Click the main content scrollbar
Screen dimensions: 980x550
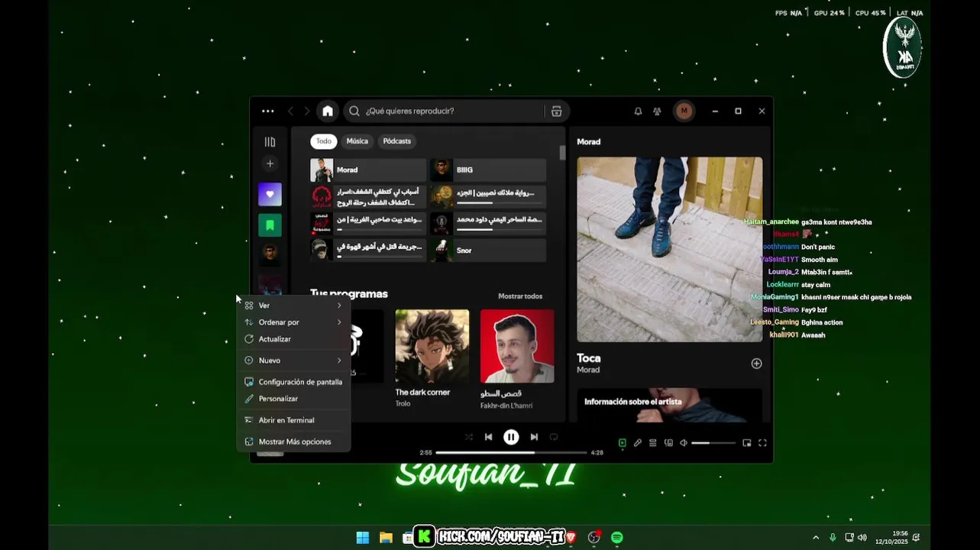click(x=563, y=153)
